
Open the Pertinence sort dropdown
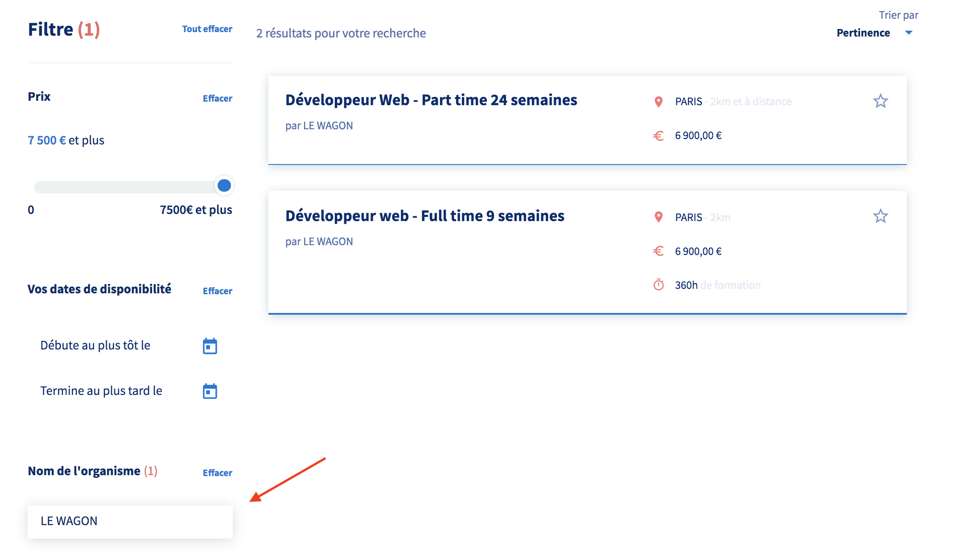(x=874, y=33)
